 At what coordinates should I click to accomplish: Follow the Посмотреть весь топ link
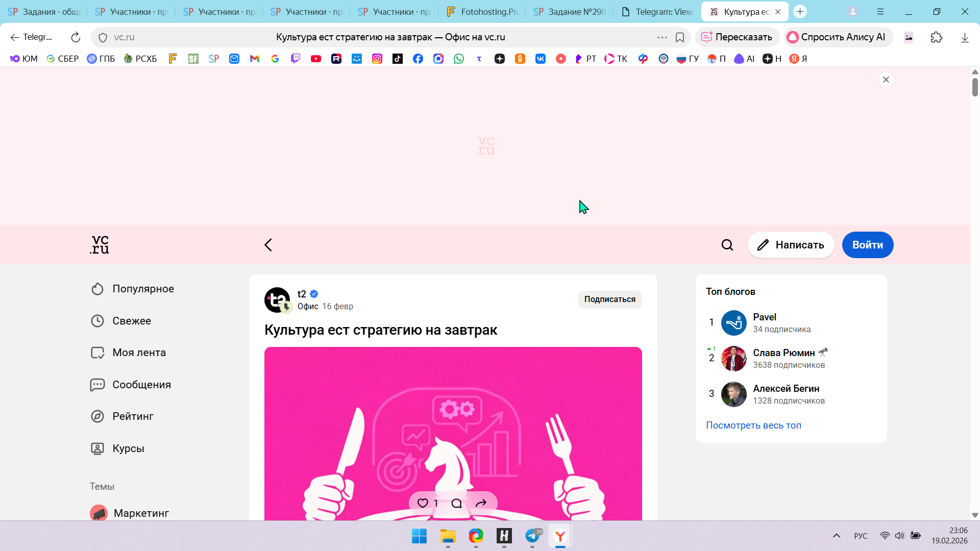(753, 425)
